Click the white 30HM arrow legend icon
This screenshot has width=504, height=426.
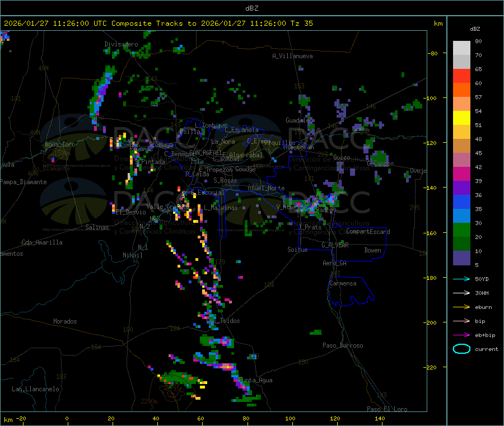pyautogui.click(x=461, y=293)
